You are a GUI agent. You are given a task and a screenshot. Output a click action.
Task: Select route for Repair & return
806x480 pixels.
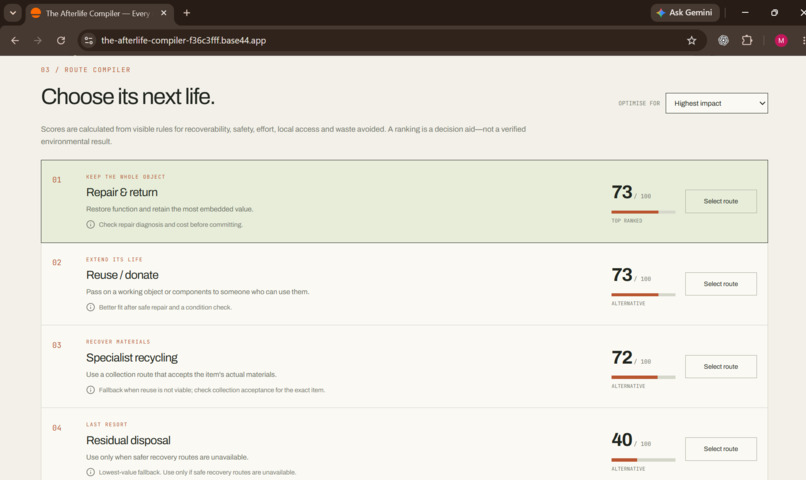click(x=720, y=201)
